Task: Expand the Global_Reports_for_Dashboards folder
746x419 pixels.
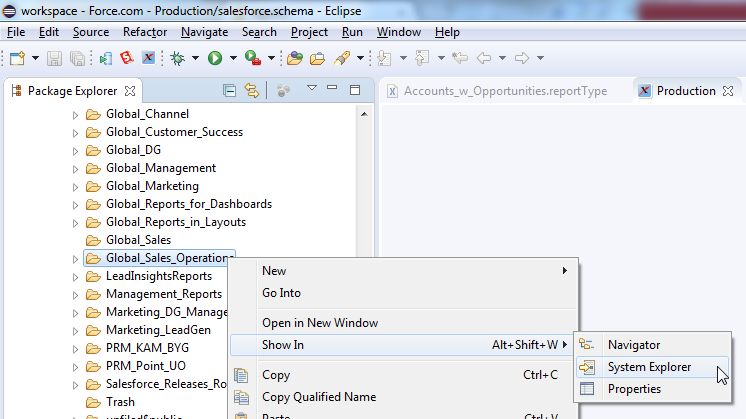Action: (x=75, y=205)
